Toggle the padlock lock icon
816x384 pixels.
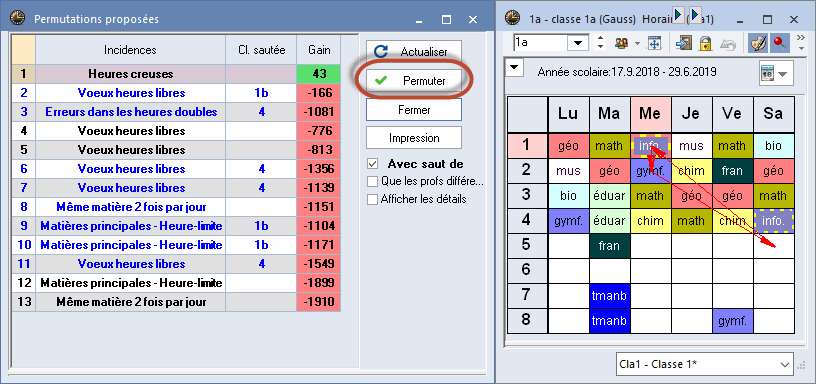point(705,44)
